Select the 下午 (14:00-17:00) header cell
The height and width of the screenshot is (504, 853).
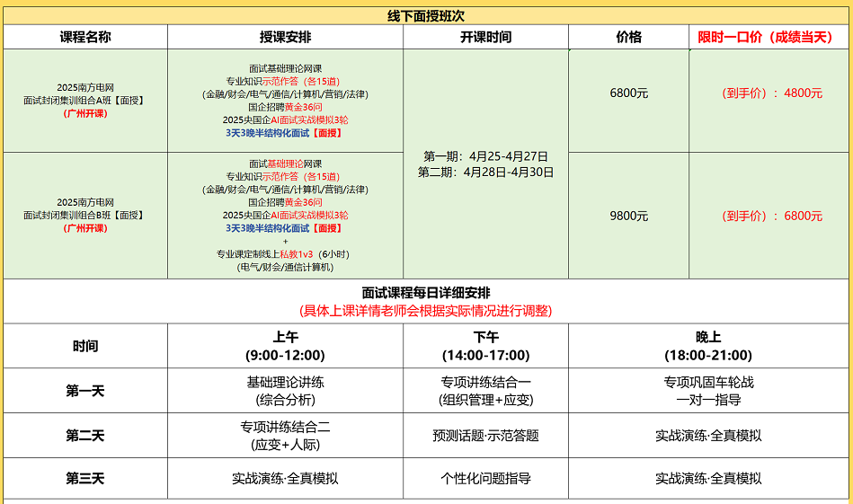[x=485, y=346]
